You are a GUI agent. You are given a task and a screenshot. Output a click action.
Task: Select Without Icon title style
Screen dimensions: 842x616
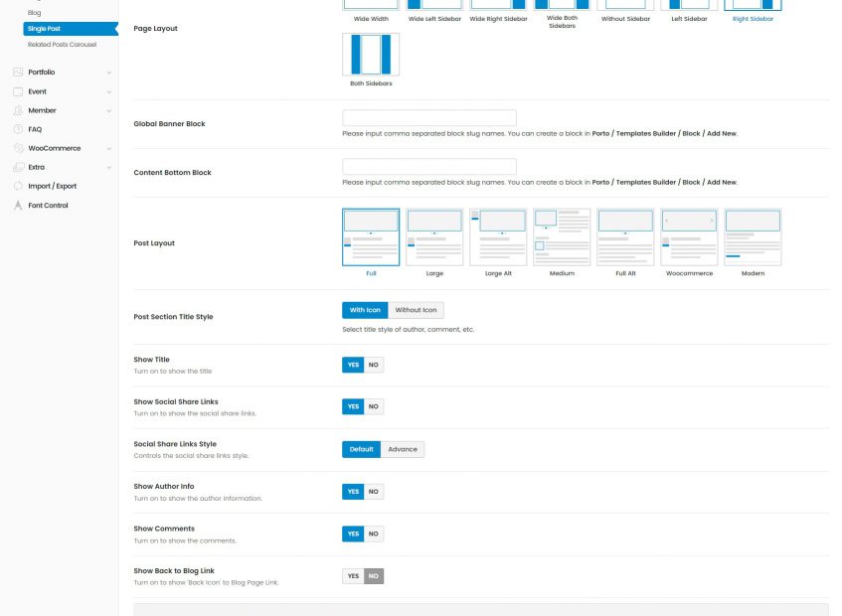[x=416, y=310]
